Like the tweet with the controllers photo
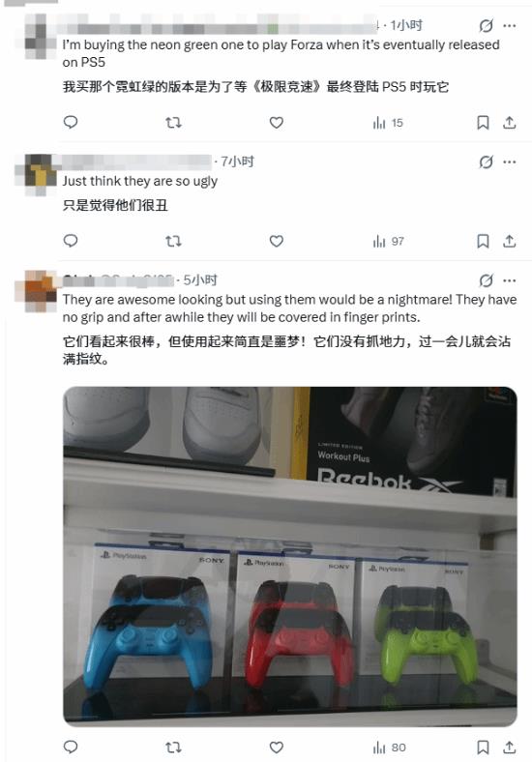The width and height of the screenshot is (532, 762). coord(277,747)
